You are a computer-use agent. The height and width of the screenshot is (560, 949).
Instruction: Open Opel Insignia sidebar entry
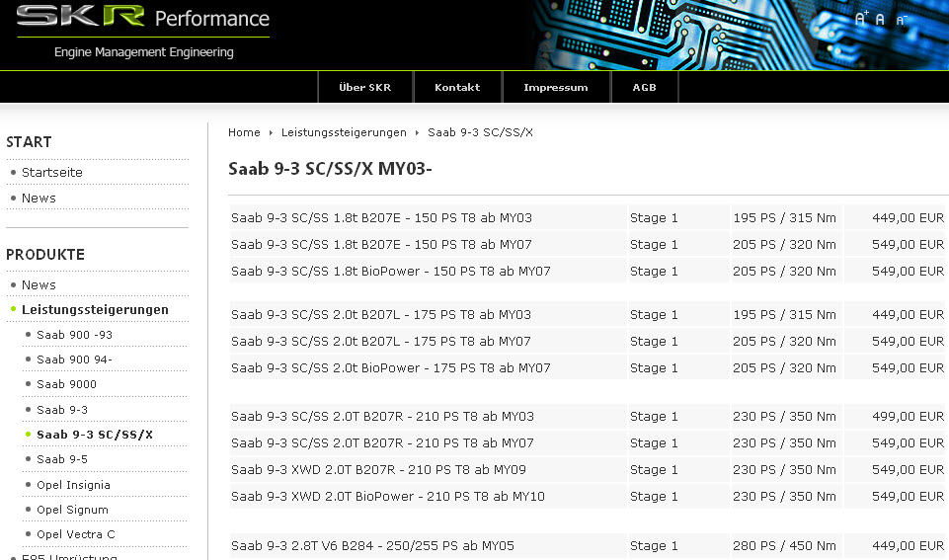click(x=73, y=485)
